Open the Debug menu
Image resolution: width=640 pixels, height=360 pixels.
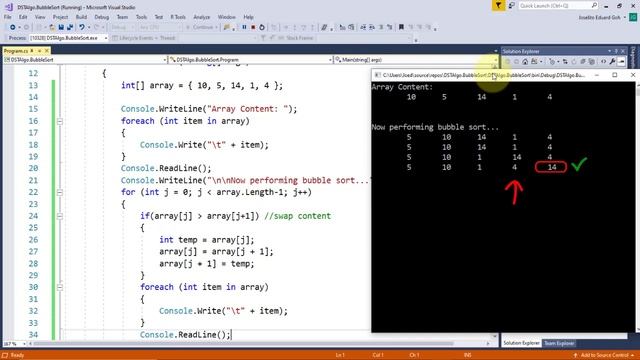pos(102,17)
